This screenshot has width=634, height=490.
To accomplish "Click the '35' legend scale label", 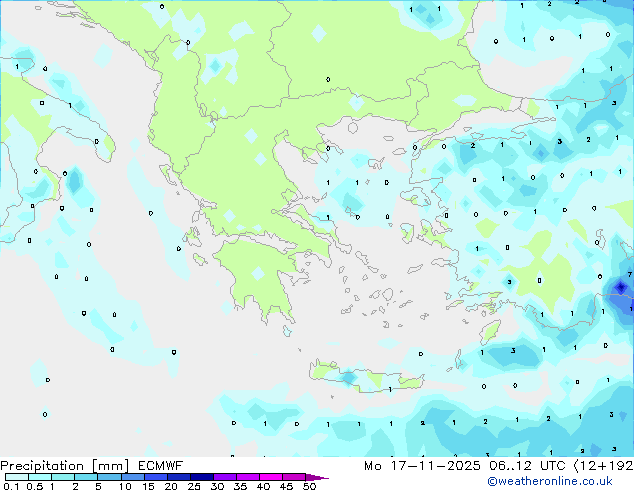I will 240,486.
